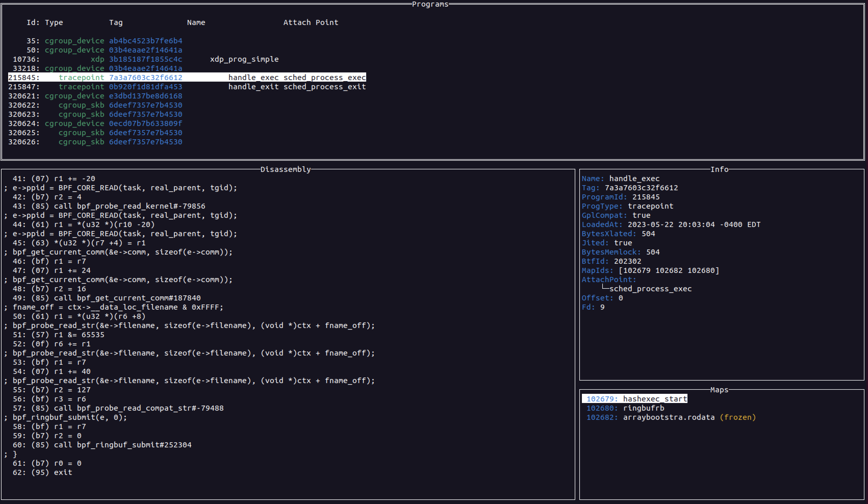
Task: Click instruction 56 r3 = r6
Action: 49,399
